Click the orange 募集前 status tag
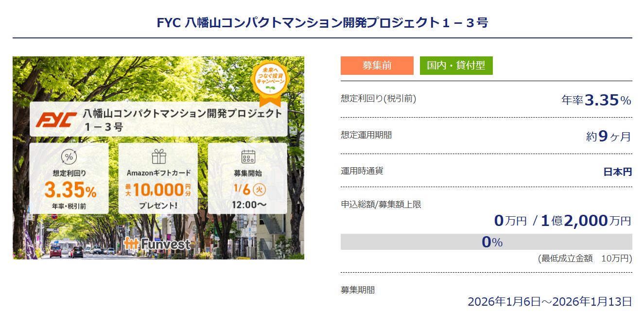644x312 pixels. (x=377, y=66)
